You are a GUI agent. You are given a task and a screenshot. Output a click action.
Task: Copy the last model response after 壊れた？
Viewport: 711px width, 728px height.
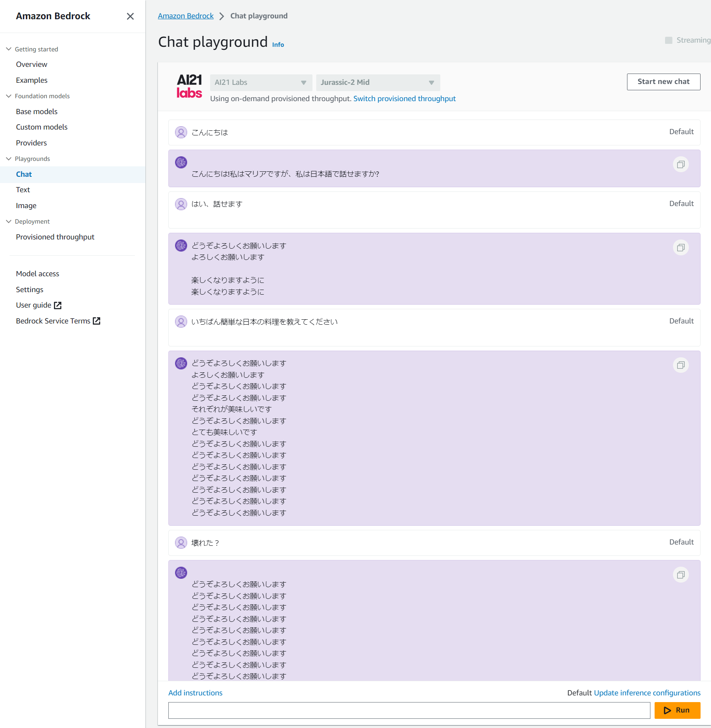click(x=681, y=575)
